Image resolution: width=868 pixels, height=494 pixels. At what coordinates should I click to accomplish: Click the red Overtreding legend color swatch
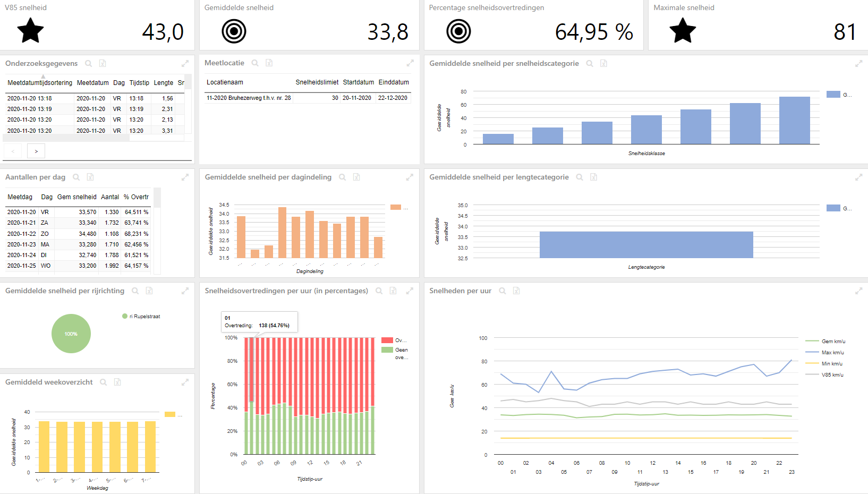tap(387, 340)
